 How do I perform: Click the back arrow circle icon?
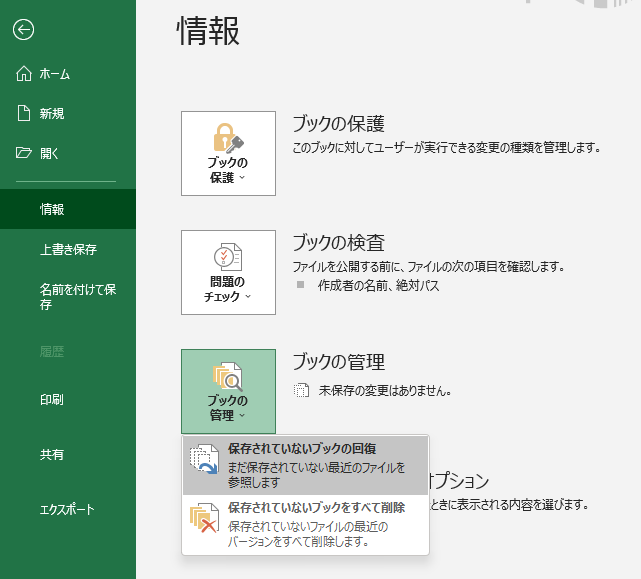pyautogui.click(x=23, y=30)
